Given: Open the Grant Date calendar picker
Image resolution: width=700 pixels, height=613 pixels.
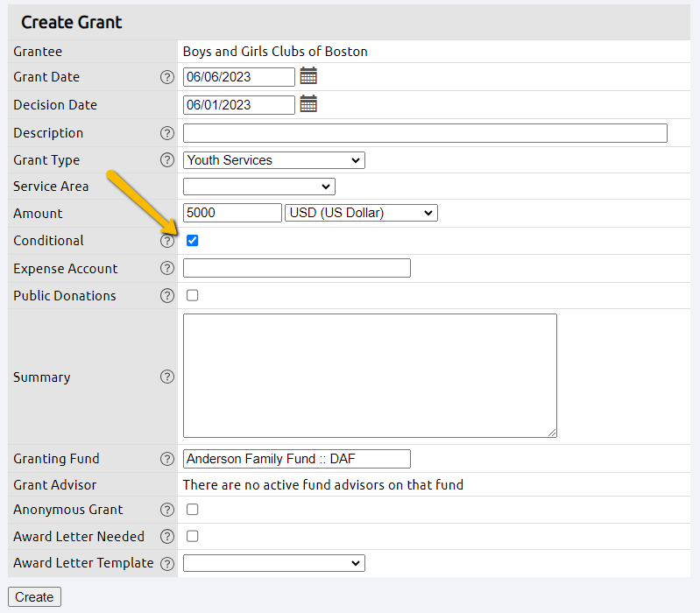Looking at the screenshot, I should [x=308, y=76].
